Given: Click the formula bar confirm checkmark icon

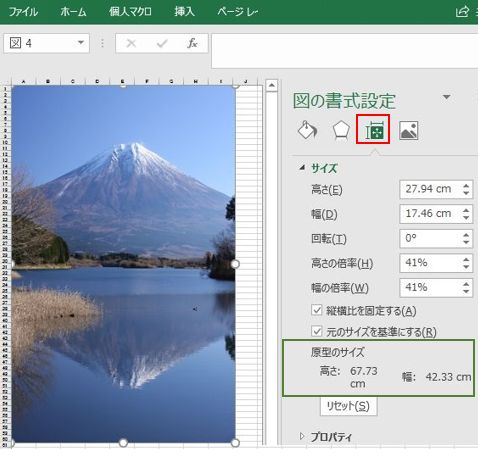Looking at the screenshot, I should pos(162,43).
